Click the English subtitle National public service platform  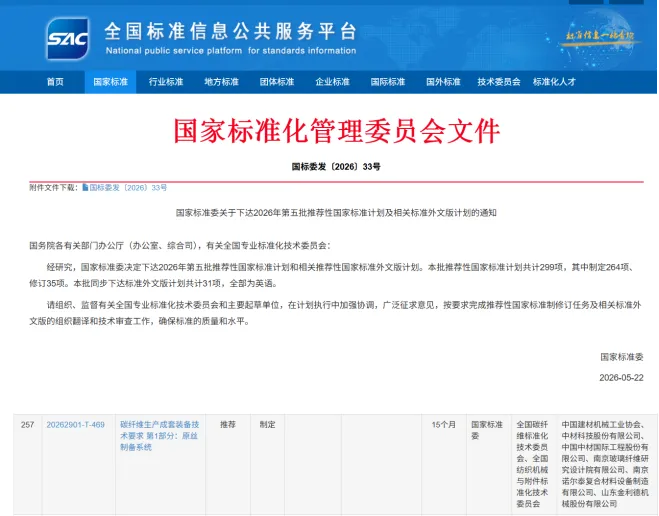[231, 51]
